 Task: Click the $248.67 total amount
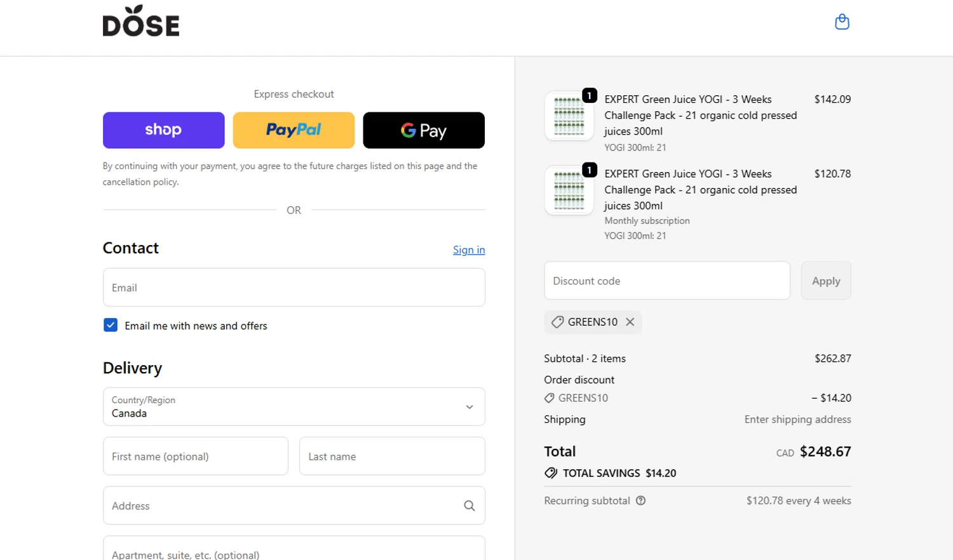(825, 451)
